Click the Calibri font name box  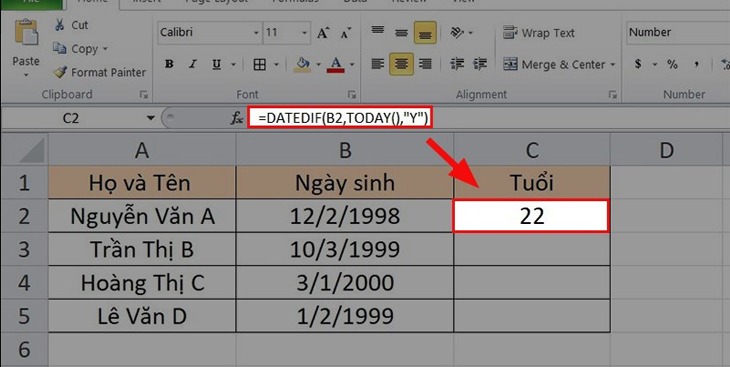[x=205, y=33]
